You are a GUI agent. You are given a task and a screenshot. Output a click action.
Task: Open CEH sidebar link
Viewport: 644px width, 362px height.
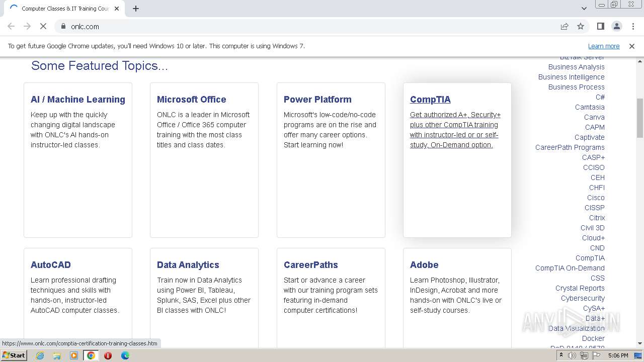point(598,177)
